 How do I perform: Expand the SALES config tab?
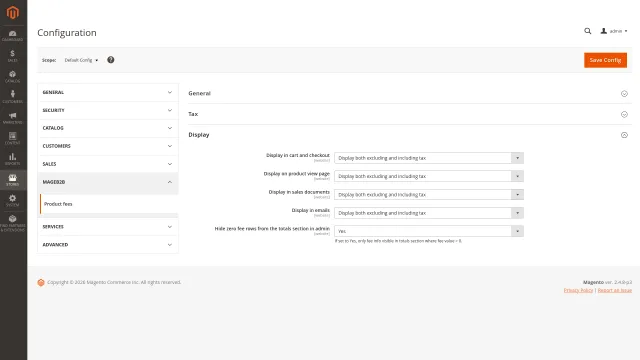click(x=108, y=164)
